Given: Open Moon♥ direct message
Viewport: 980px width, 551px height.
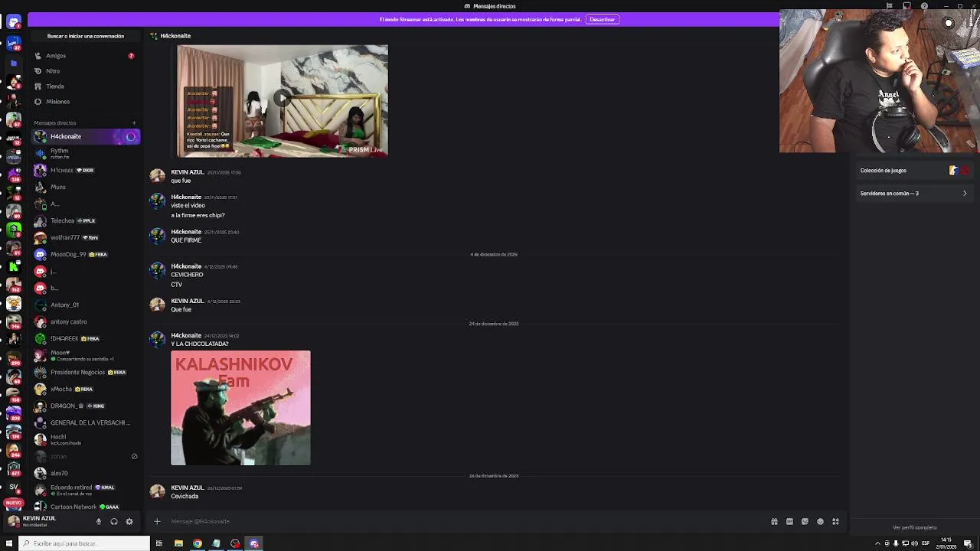Looking at the screenshot, I should 85,355.
